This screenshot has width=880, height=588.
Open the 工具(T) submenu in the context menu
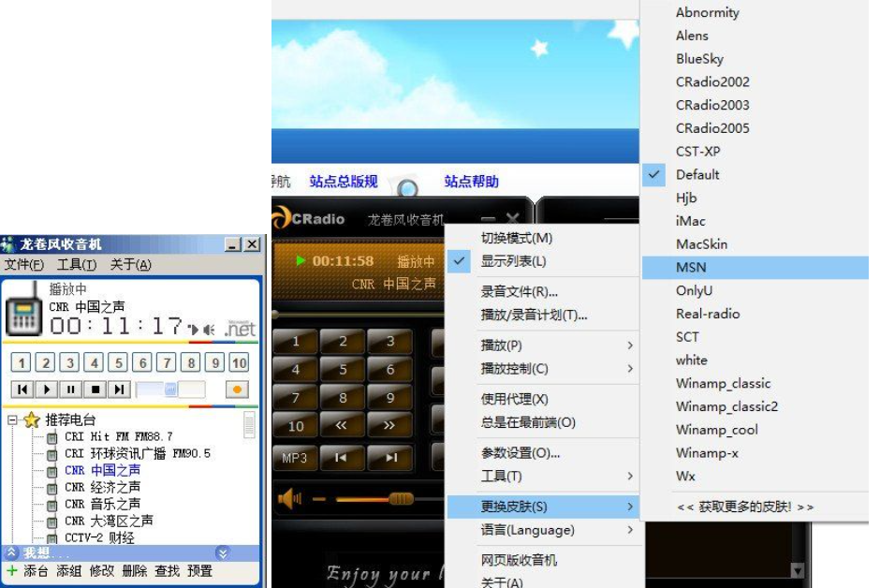543,476
